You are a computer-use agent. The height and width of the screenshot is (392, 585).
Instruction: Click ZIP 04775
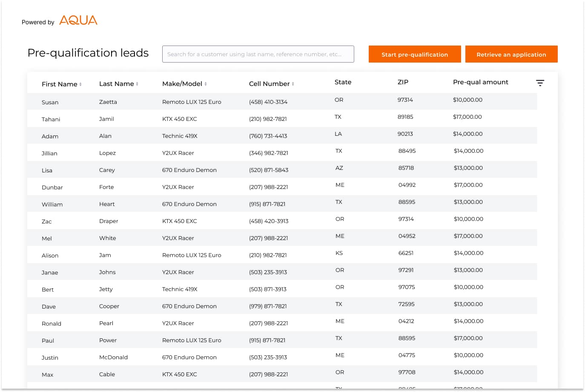[x=407, y=355]
